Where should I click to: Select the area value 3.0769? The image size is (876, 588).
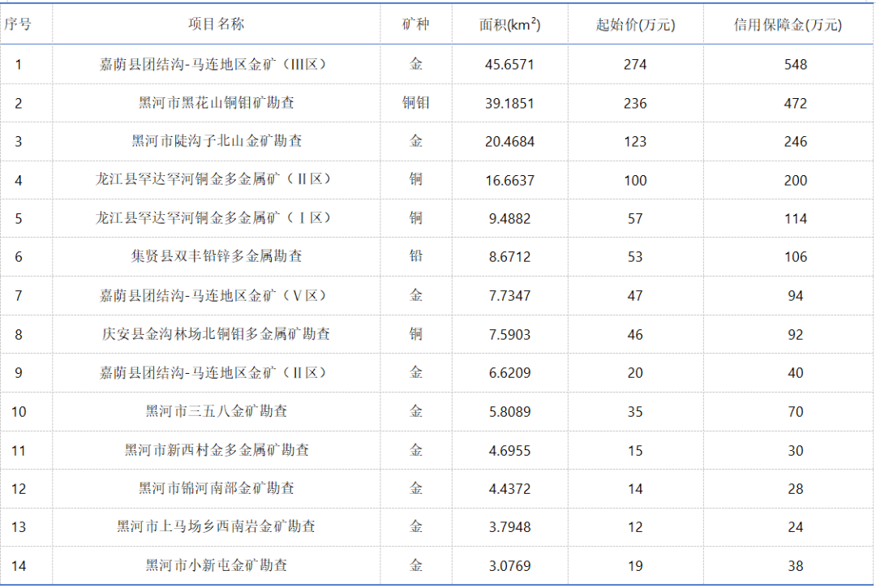click(509, 566)
